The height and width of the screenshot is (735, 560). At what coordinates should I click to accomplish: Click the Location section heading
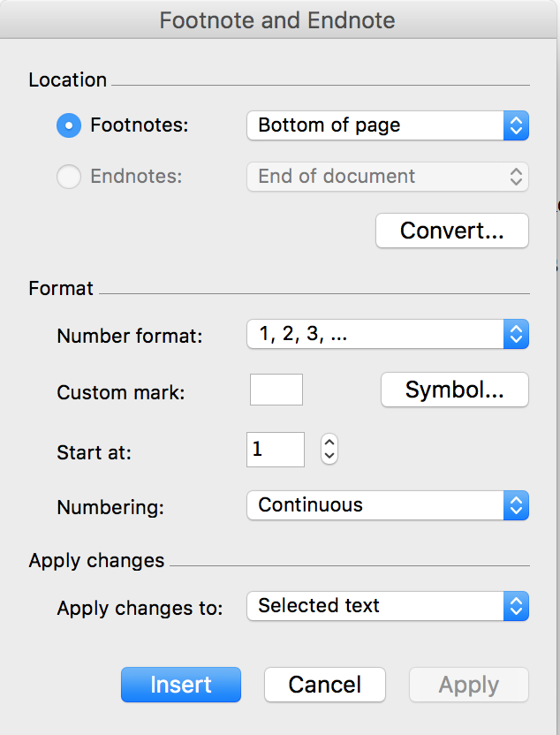(67, 80)
